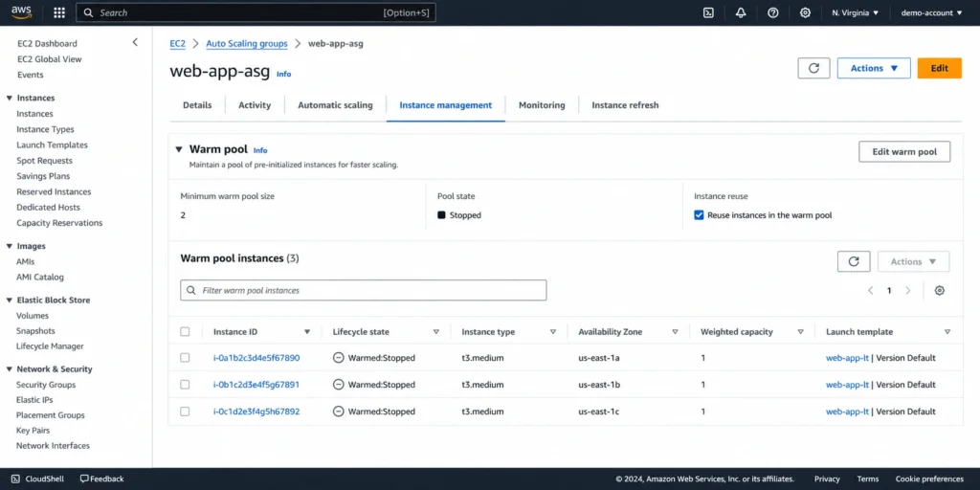Click the top Search input field
980x490 pixels.
[x=256, y=12]
